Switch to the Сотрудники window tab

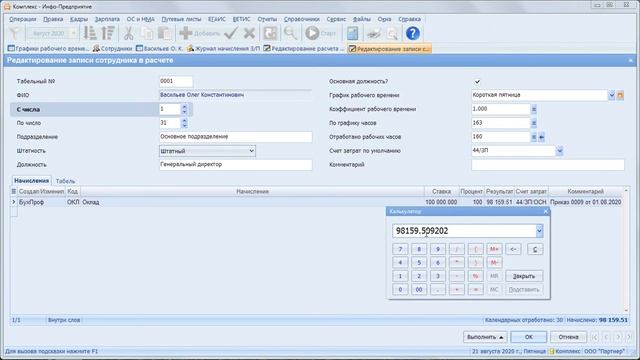pyautogui.click(x=113, y=49)
